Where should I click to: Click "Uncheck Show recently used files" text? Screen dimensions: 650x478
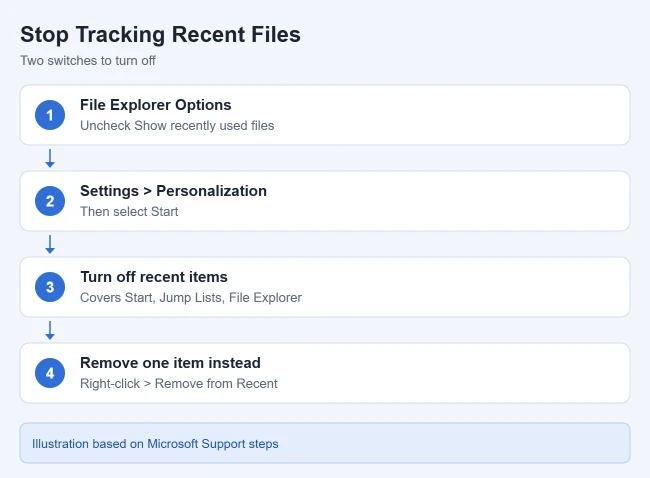(x=177, y=126)
